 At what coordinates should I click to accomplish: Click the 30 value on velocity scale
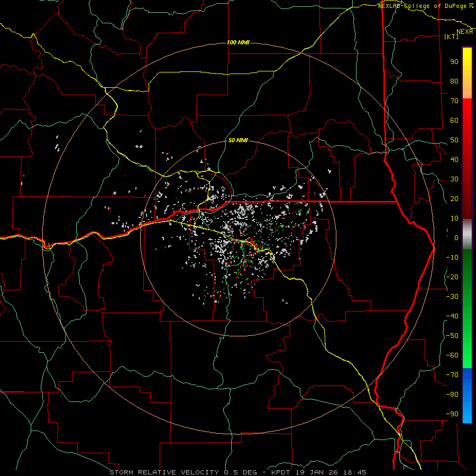454,179
